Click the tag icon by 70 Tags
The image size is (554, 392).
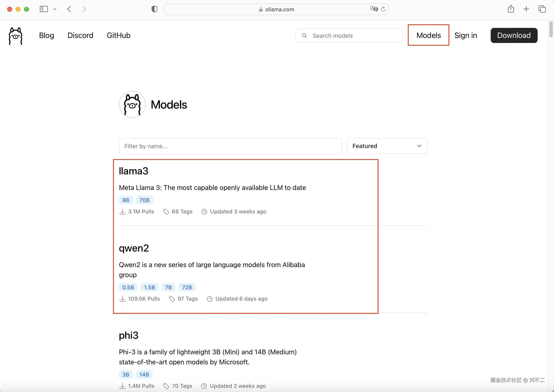click(166, 386)
